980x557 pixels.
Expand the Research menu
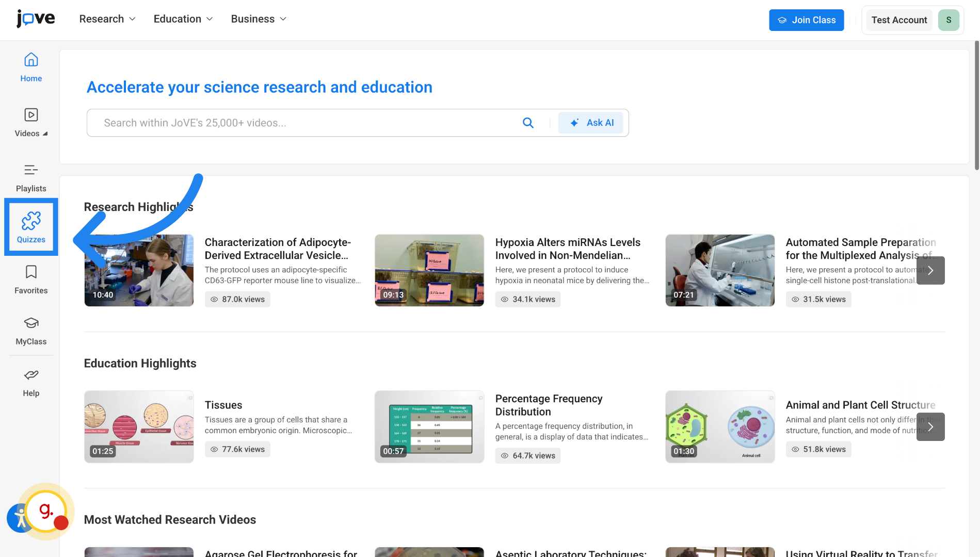pyautogui.click(x=107, y=19)
